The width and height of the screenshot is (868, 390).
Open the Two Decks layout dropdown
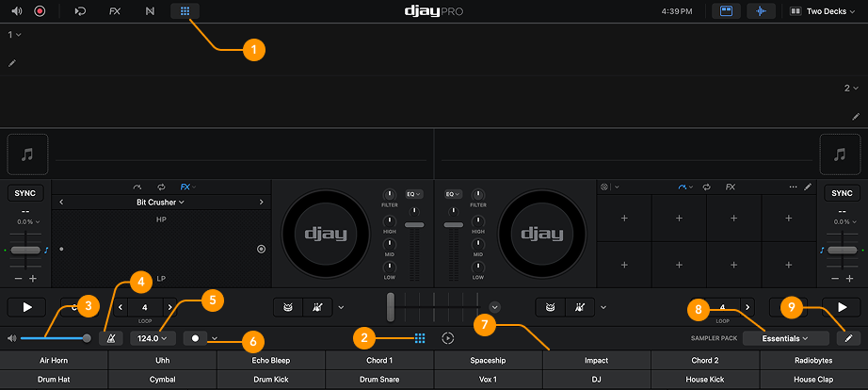822,11
